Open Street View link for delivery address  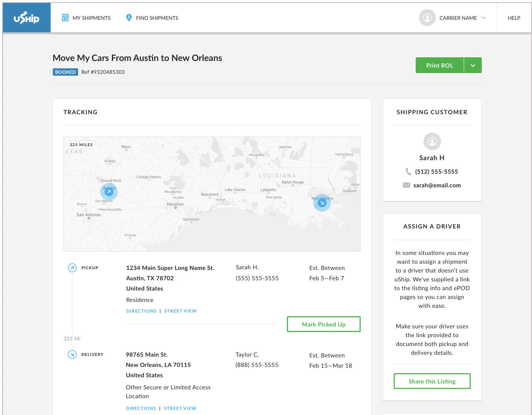click(180, 408)
